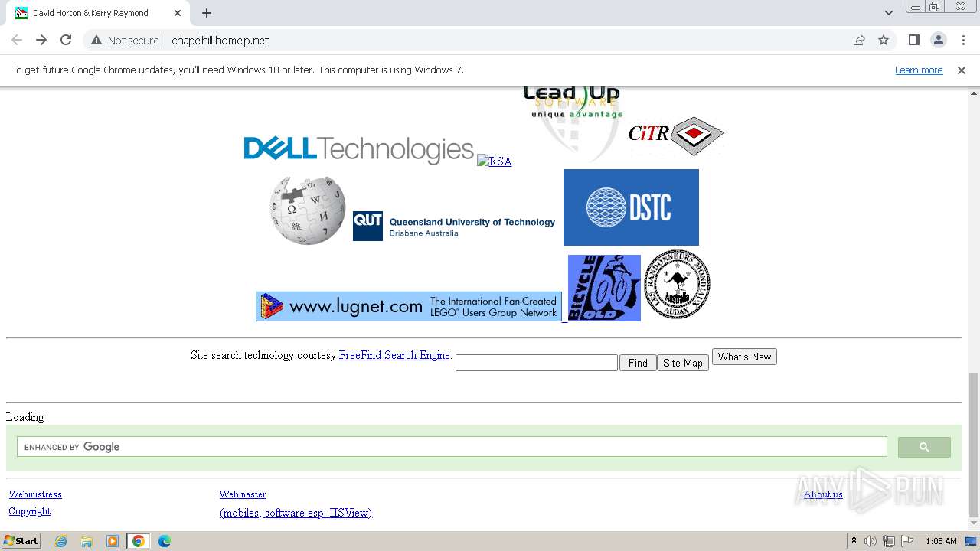Open the Chrome profile menu
Screen dimensions: 980x551
[x=938, y=40]
